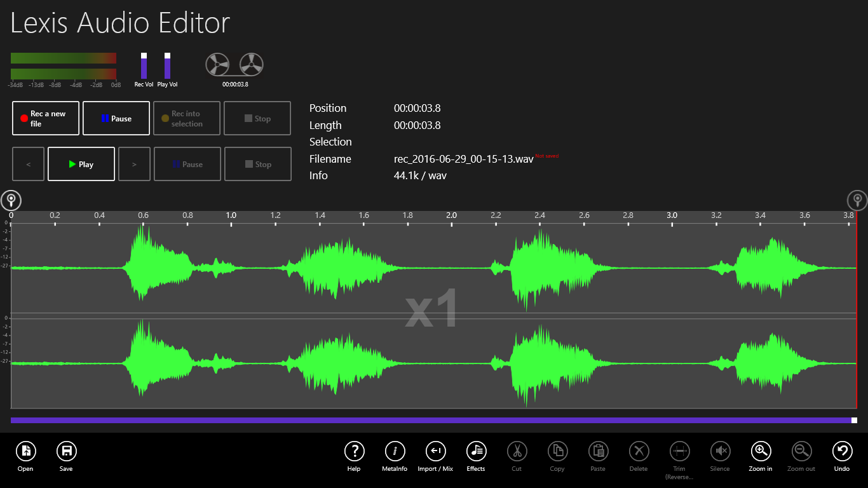
Task: Click the Open file icon
Action: pos(25,451)
